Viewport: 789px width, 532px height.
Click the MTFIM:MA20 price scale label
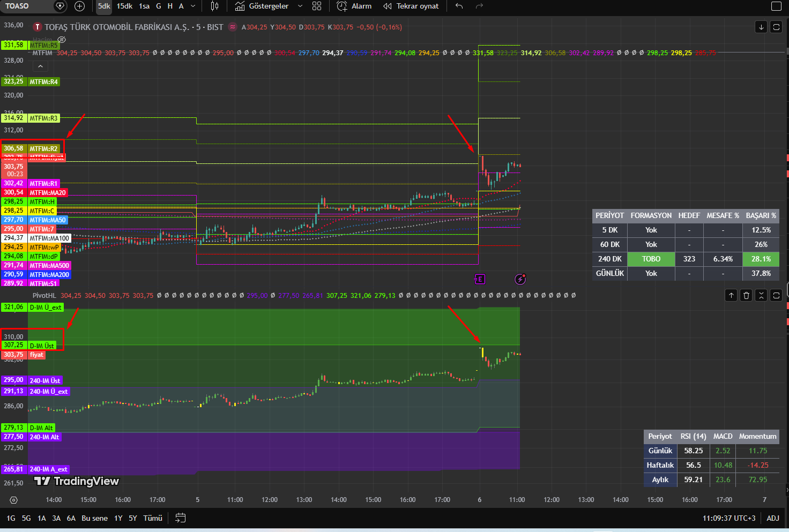48,192
